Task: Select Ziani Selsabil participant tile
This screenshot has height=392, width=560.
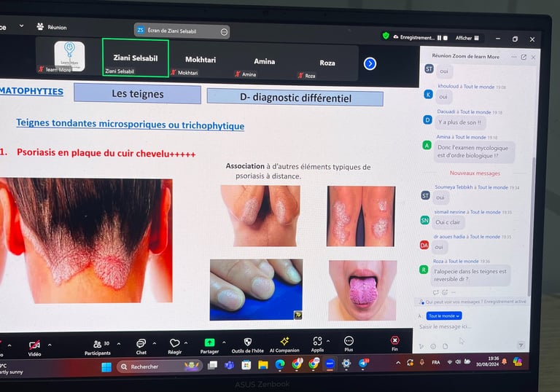Action: [x=136, y=58]
